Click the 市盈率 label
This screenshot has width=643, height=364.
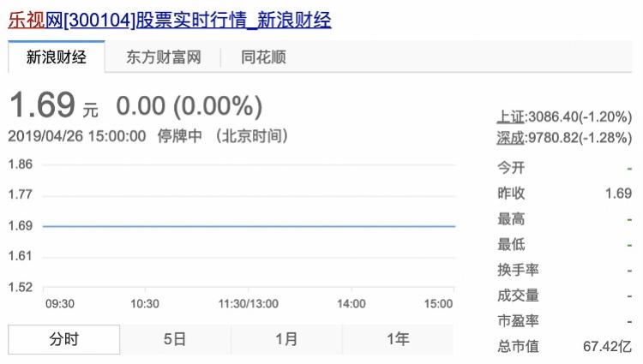[518, 321]
